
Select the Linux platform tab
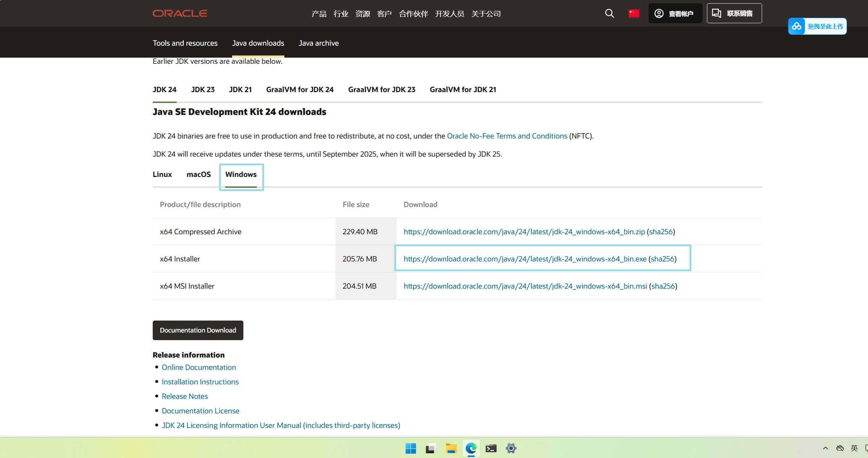tap(162, 174)
